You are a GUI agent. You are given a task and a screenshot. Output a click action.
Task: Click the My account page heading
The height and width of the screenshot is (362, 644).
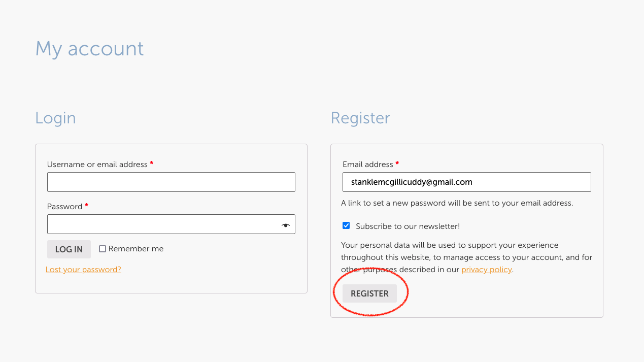coord(89,49)
